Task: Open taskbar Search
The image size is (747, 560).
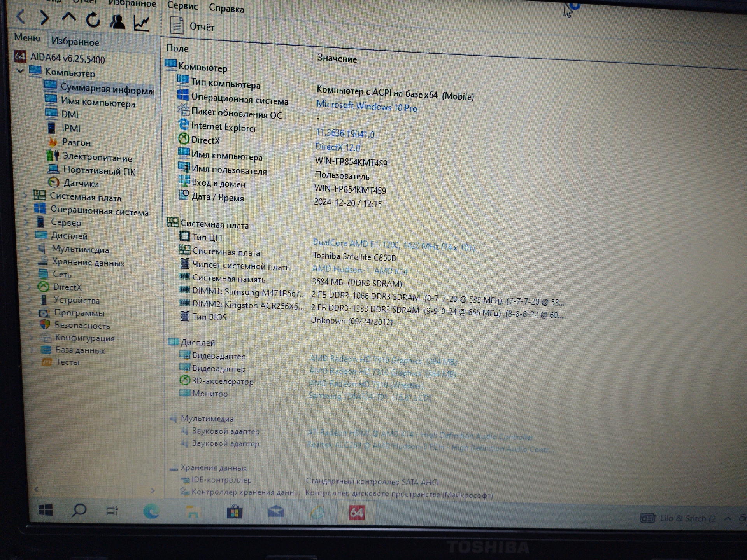Action: 79,510
